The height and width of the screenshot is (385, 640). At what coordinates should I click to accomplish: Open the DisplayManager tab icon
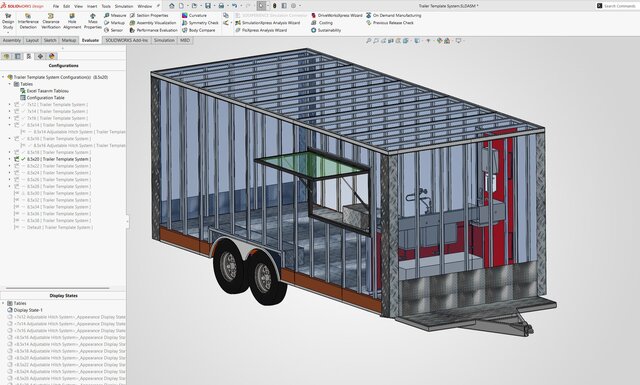point(52,56)
